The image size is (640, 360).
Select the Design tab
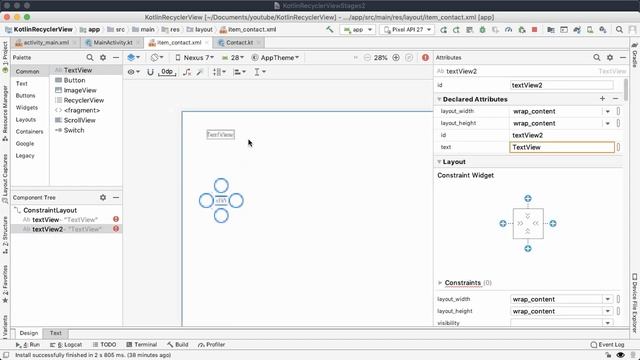[28, 333]
